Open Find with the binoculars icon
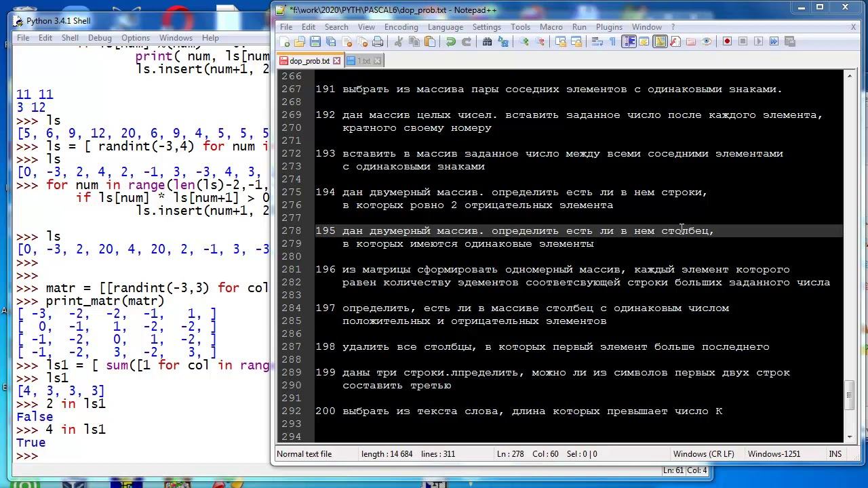This screenshot has width=868, height=488. coord(488,41)
